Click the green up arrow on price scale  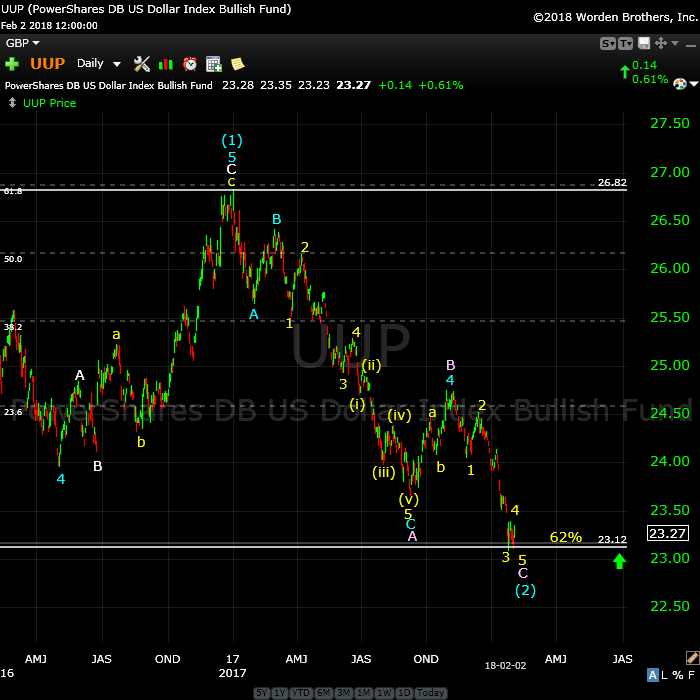tap(619, 561)
